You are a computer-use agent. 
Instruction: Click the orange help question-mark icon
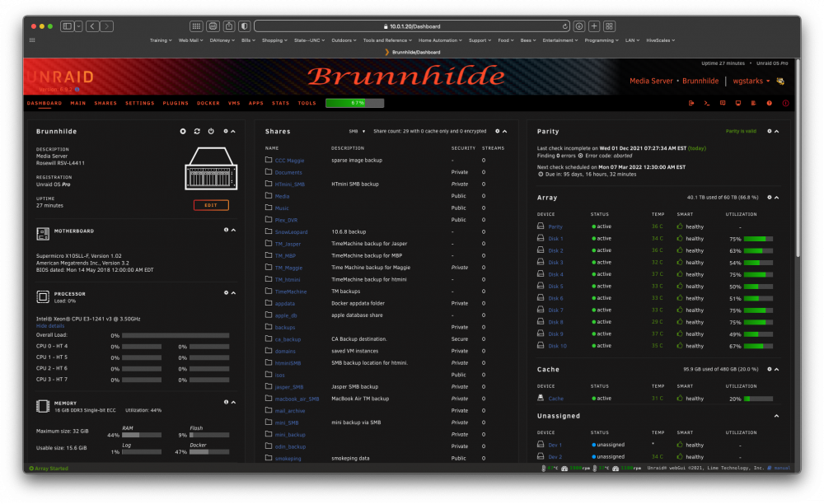(x=770, y=104)
